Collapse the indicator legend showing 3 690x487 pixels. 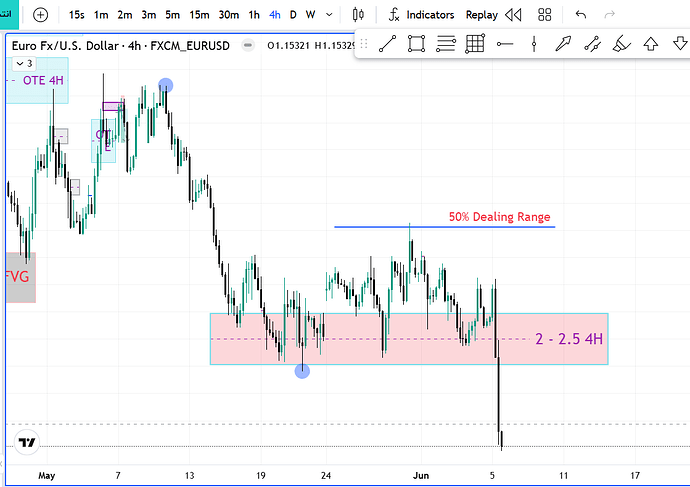point(24,64)
